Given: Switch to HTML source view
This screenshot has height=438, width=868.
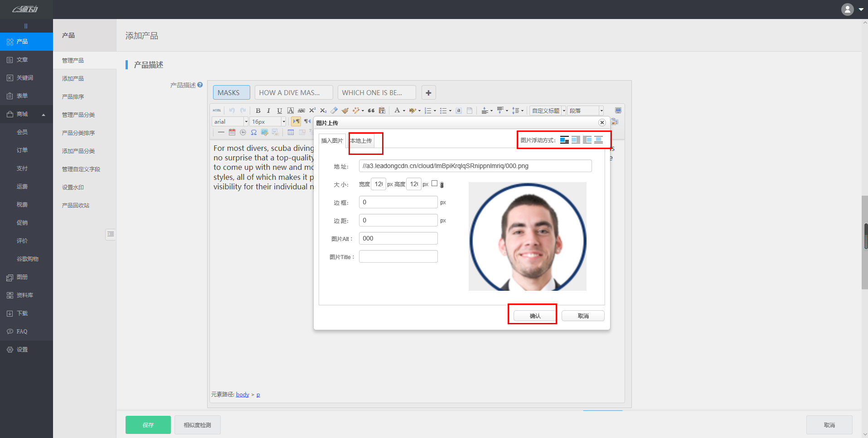Looking at the screenshot, I should point(217,111).
